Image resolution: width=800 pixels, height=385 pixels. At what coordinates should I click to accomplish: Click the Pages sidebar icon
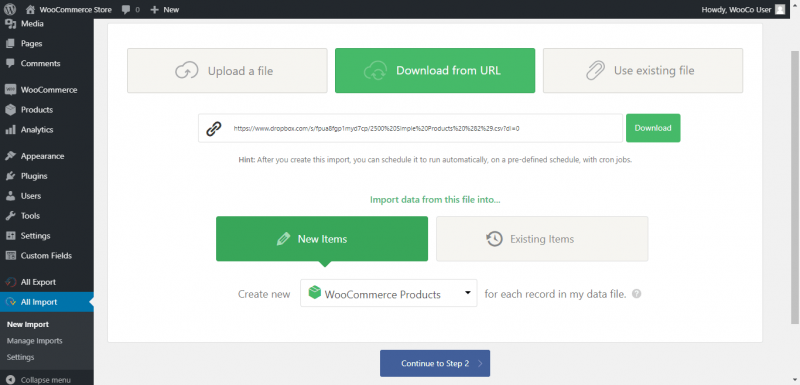tap(10, 43)
